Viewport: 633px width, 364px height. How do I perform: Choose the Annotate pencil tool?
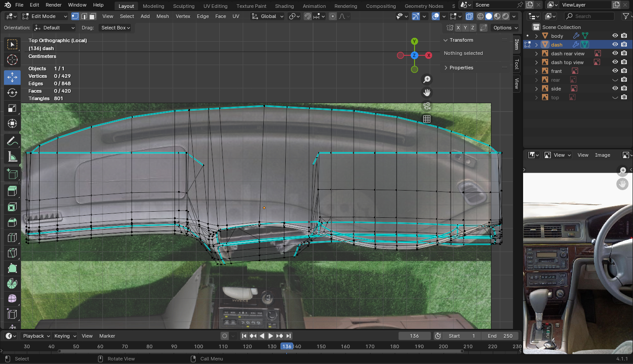(x=12, y=141)
